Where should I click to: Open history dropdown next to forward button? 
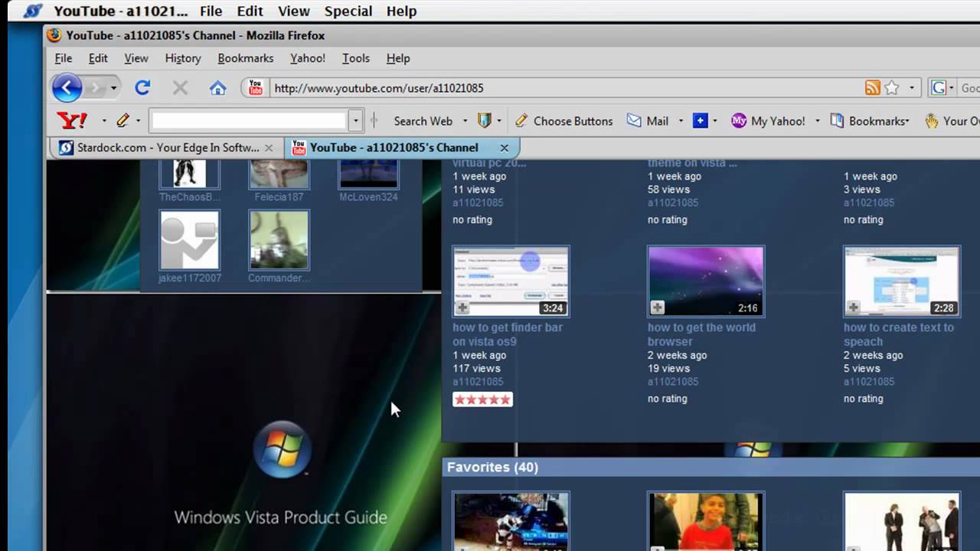[113, 88]
